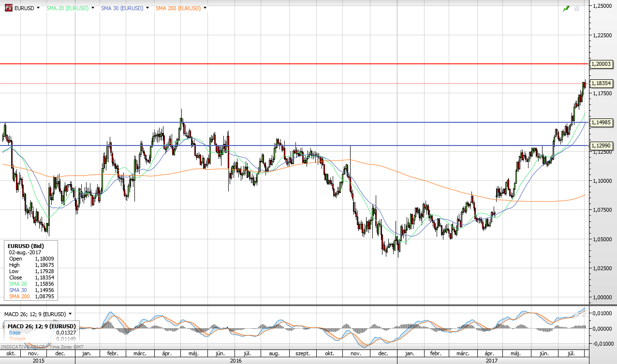Click the 1,05000 price axis label
Image resolution: width=617 pixels, height=364 pixels.
[x=602, y=239]
